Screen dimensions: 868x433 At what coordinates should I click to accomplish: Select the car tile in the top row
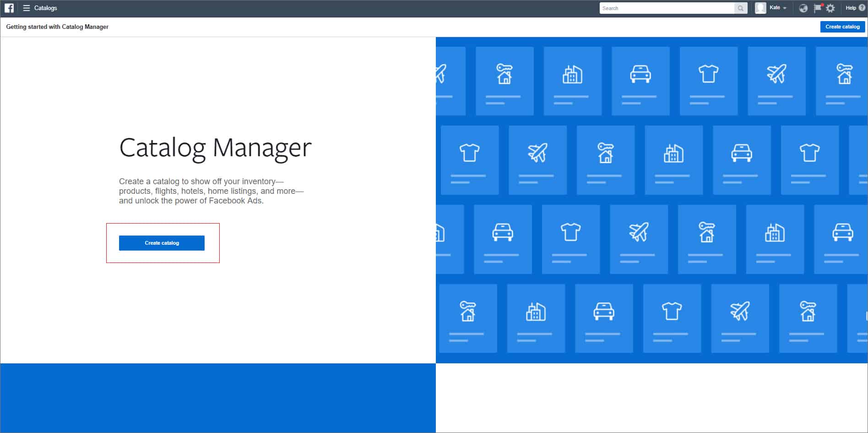[640, 81]
